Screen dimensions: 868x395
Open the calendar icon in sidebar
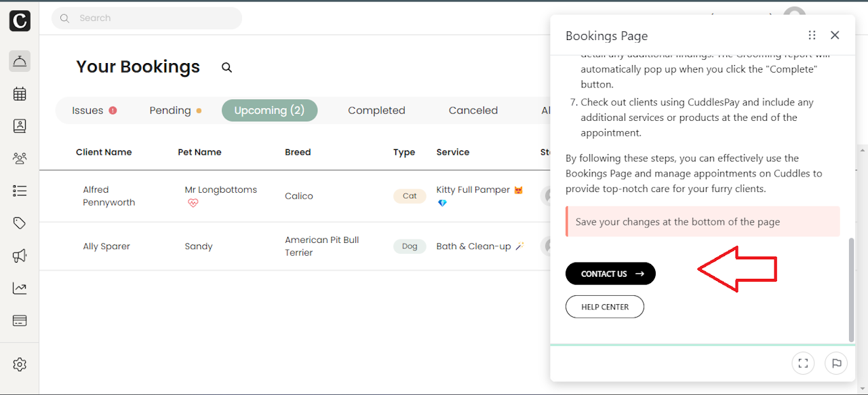20,94
